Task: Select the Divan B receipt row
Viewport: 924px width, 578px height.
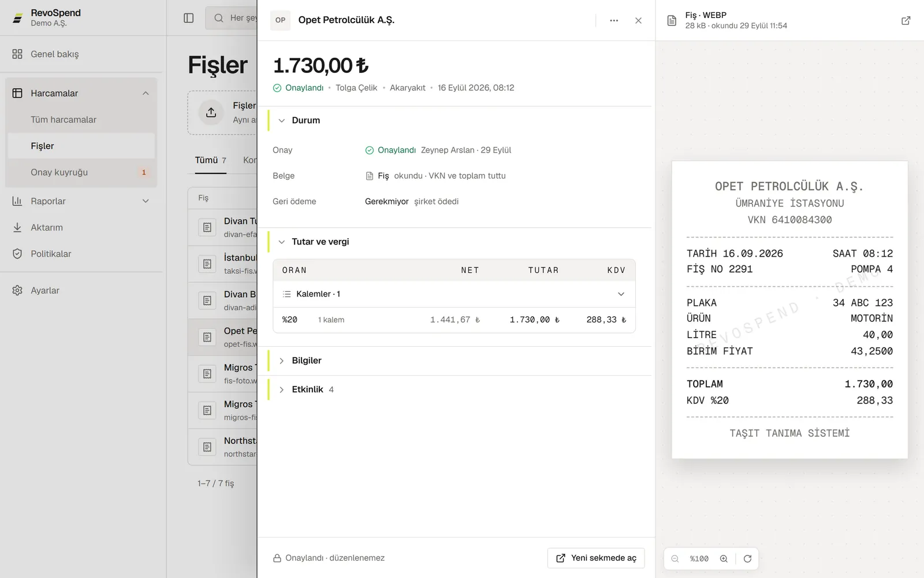Action: pos(223,301)
